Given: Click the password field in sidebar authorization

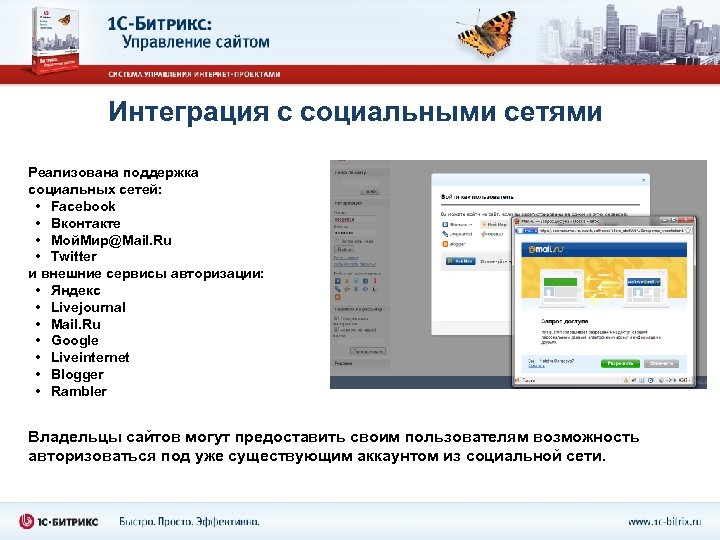Looking at the screenshot, I should (x=355, y=232).
